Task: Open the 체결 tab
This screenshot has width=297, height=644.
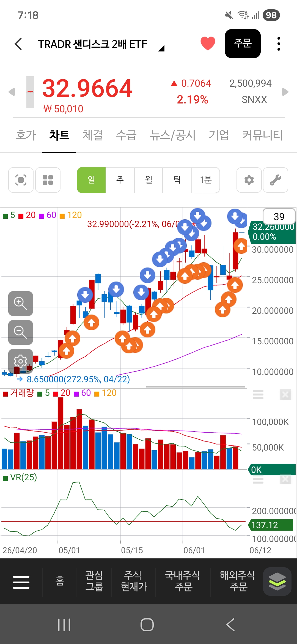Action: pos(93,135)
